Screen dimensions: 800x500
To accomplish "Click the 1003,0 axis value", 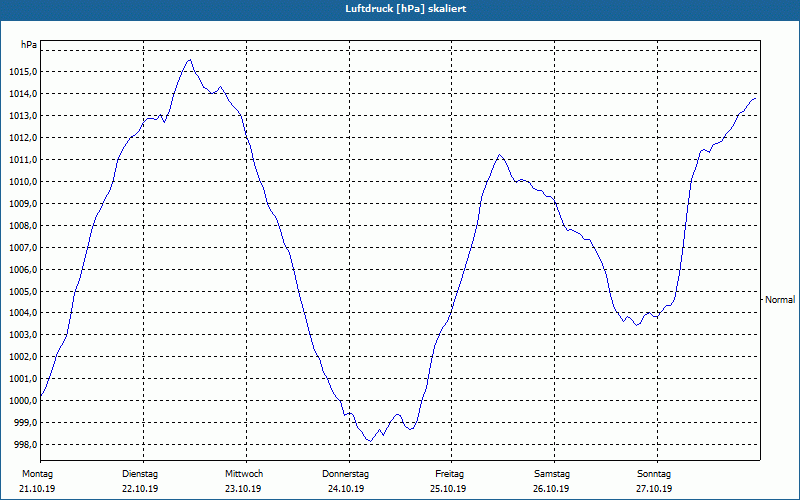I will pyautogui.click(x=23, y=335).
